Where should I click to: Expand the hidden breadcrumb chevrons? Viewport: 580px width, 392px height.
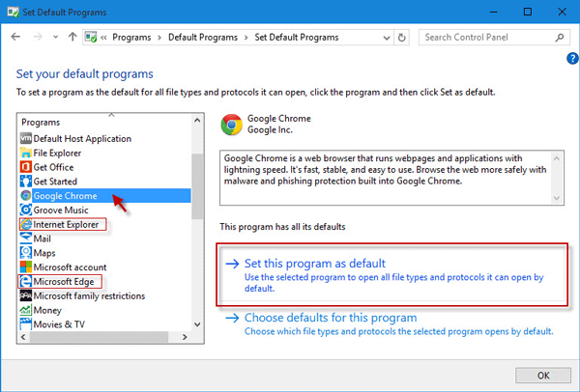click(x=104, y=38)
